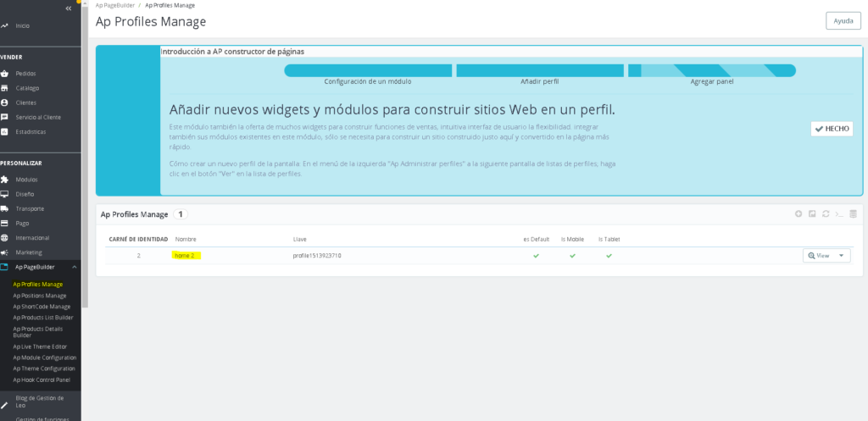Click Ap PageBuilder breadcrumb link
Viewport: 868px width, 421px height.
click(x=115, y=5)
